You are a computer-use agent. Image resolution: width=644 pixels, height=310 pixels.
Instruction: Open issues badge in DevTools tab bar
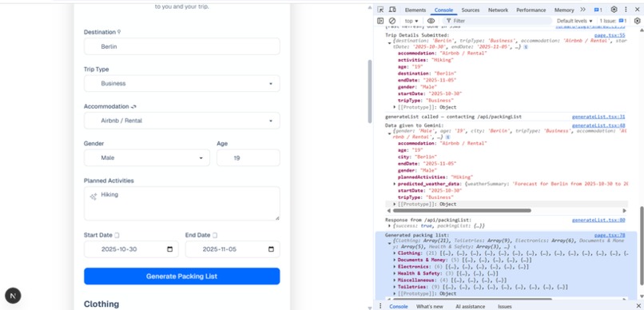click(x=598, y=10)
